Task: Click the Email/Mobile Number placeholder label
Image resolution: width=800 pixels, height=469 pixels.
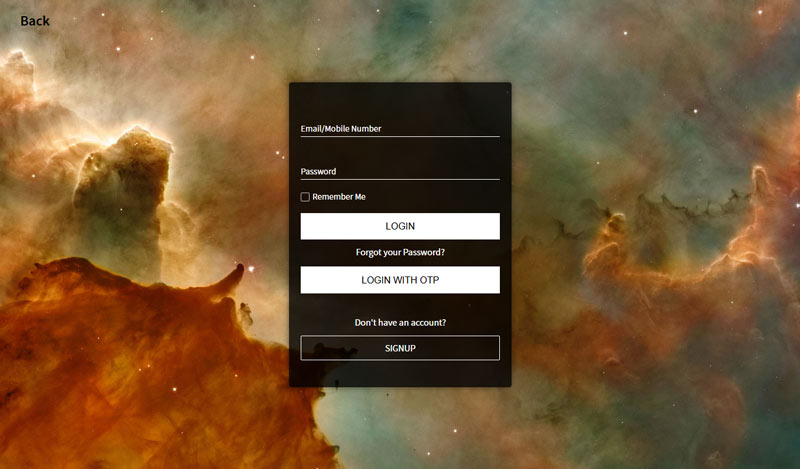Action: (341, 129)
